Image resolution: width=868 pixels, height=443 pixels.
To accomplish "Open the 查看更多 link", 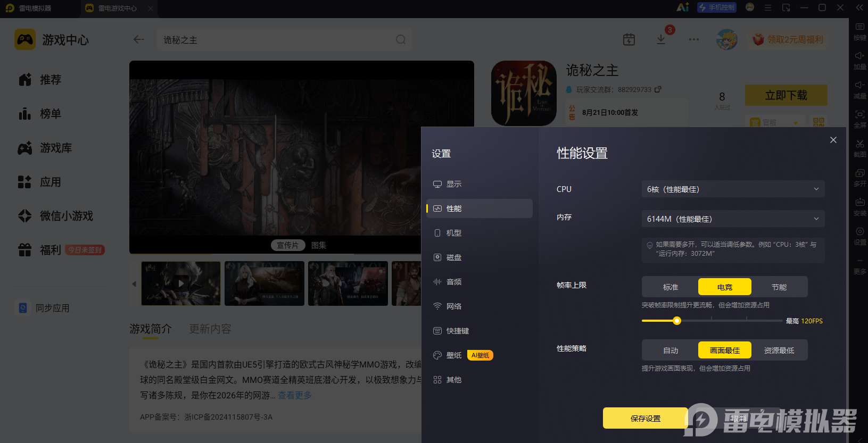I will [x=295, y=395].
